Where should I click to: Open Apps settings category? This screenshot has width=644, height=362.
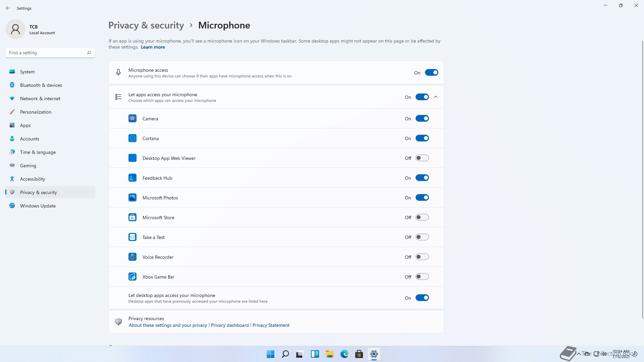50,125
